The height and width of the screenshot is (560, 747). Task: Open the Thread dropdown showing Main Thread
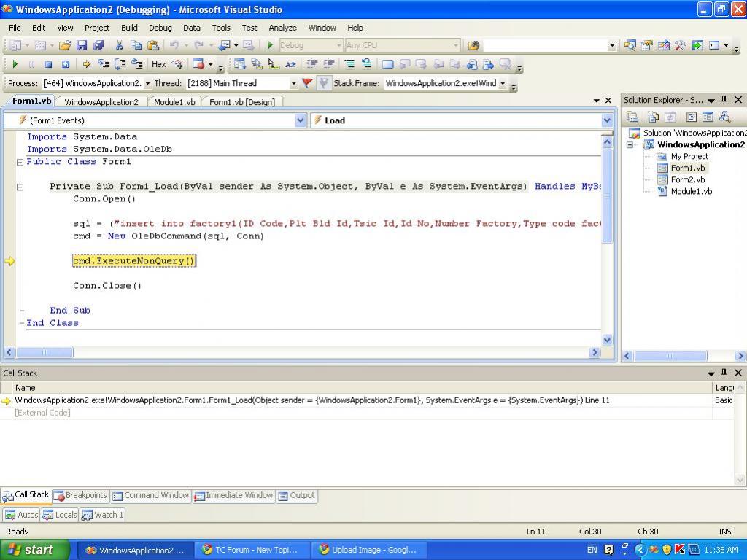(x=293, y=83)
